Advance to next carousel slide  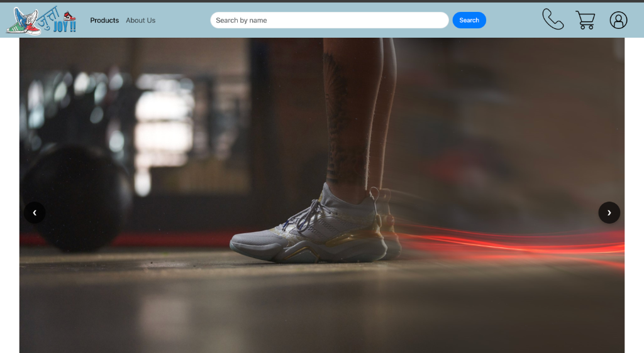[x=609, y=212]
